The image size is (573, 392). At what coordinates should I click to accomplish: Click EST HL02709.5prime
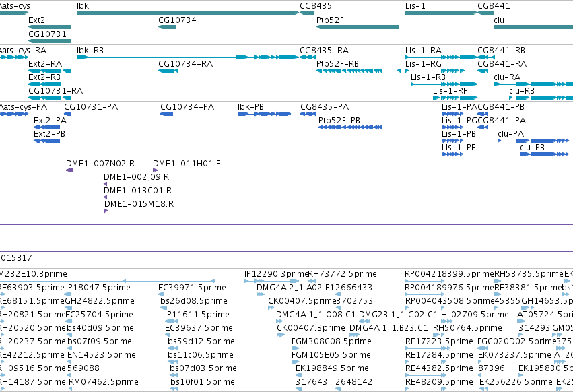tap(475, 315)
